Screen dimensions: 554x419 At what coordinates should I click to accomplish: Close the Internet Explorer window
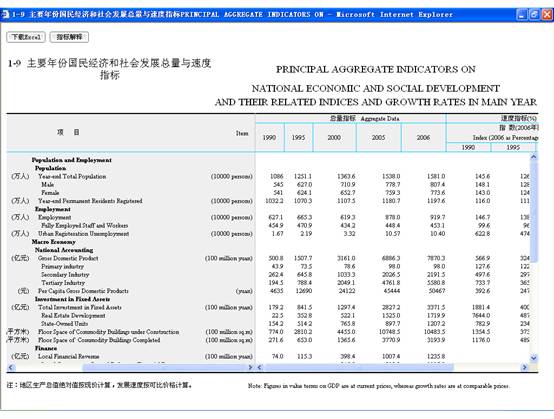(547, 15)
